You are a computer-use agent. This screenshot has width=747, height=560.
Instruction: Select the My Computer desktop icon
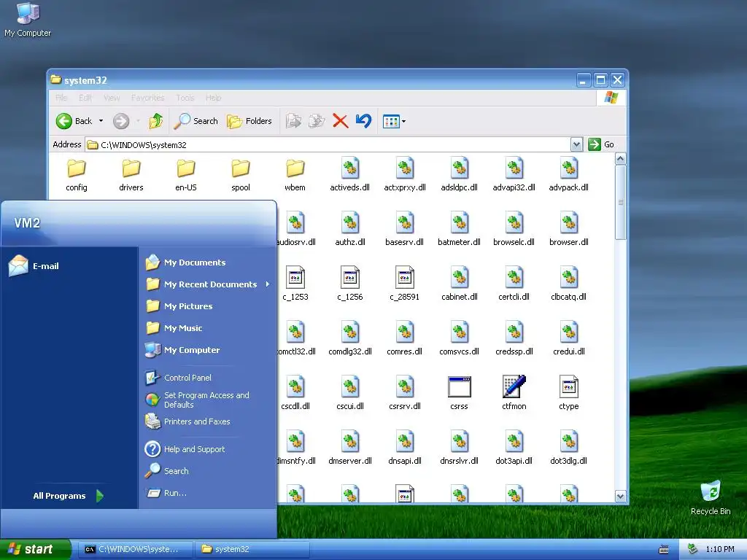point(28,20)
